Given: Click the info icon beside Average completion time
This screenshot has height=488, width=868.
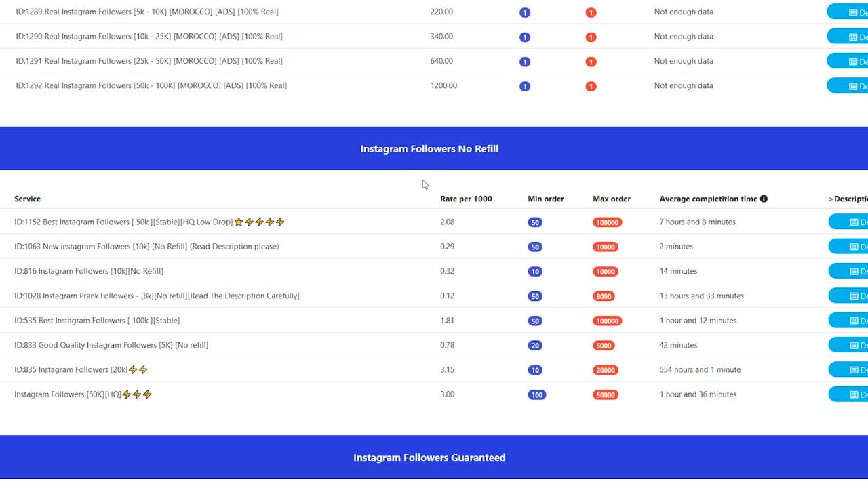Looking at the screenshot, I should coord(764,199).
